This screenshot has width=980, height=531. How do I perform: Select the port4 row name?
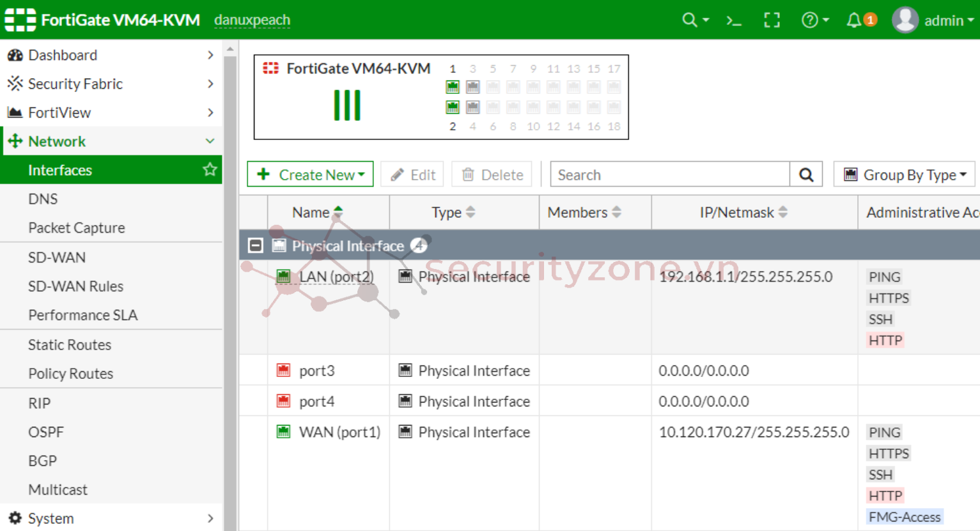[x=317, y=401]
